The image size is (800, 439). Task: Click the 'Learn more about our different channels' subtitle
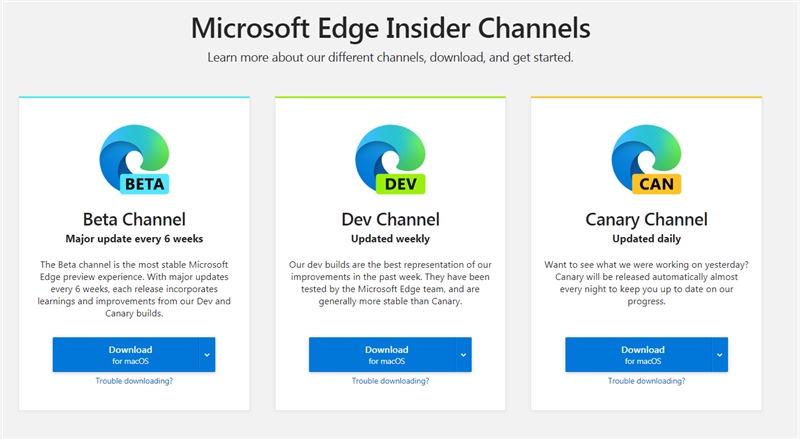point(390,57)
